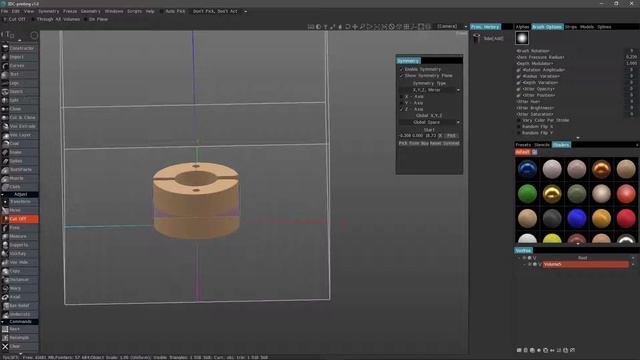Select the Import tool
This screenshot has width=640, height=360.
[x=20, y=57]
